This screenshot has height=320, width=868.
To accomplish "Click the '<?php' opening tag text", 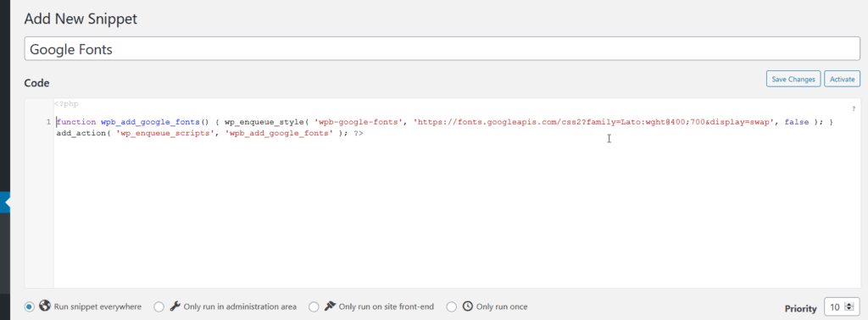I will coord(66,103).
